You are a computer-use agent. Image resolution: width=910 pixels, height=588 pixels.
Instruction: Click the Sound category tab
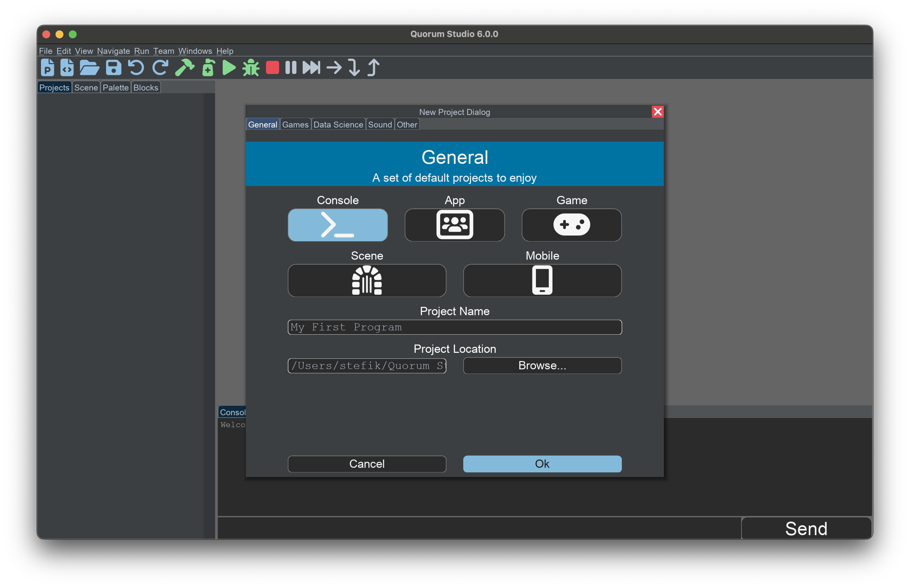point(379,125)
